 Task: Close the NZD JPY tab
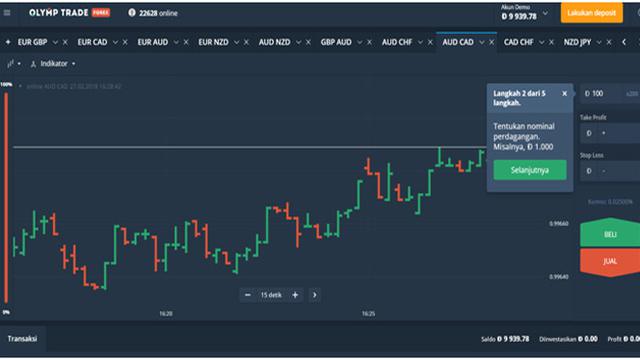click(609, 42)
